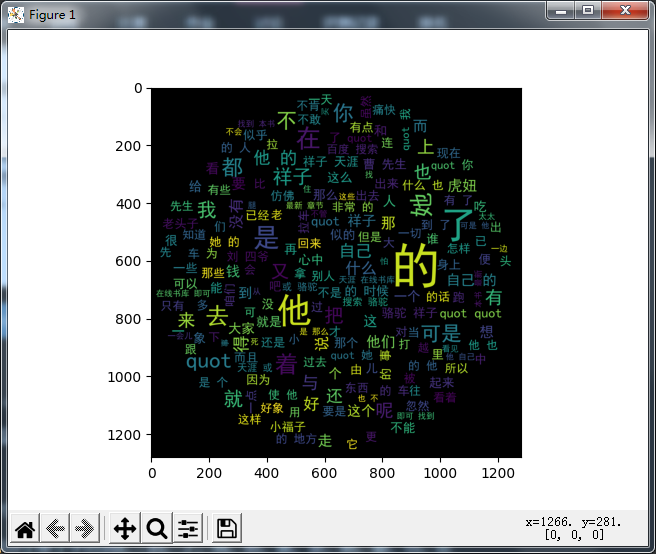Open Configure subplots settings
656x554 pixels.
point(188,528)
